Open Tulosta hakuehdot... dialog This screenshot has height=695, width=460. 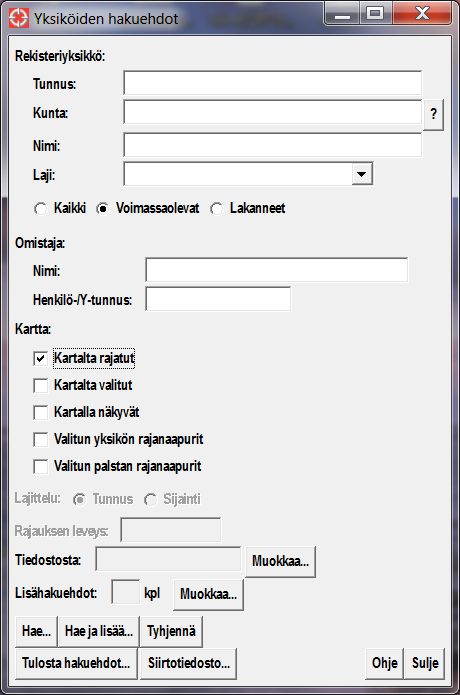tap(76, 664)
